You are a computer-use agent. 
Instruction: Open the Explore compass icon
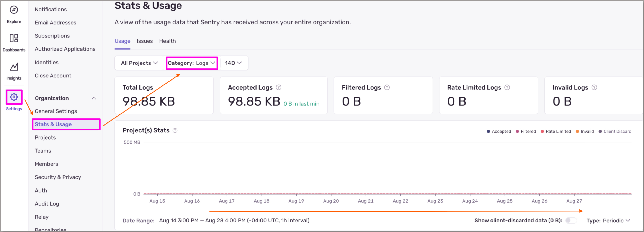[14, 10]
